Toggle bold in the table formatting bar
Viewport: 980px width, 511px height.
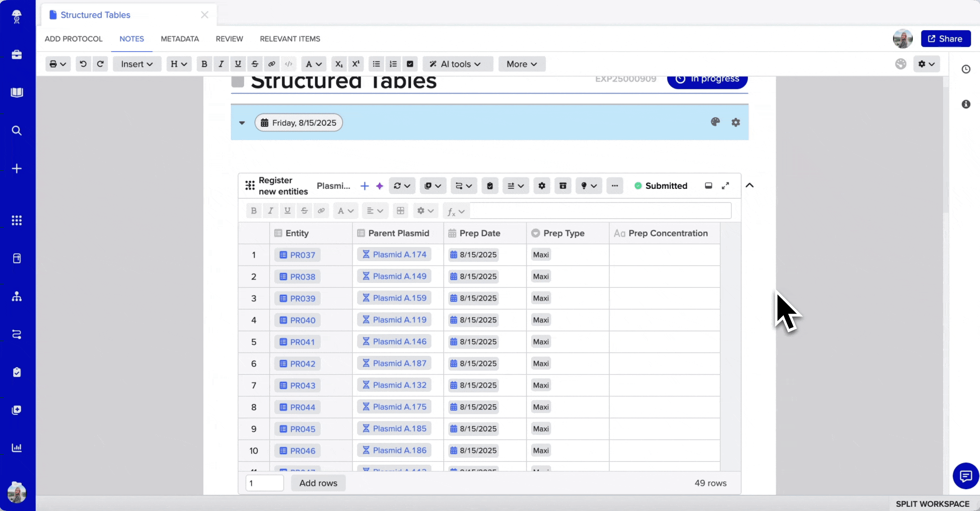click(254, 211)
